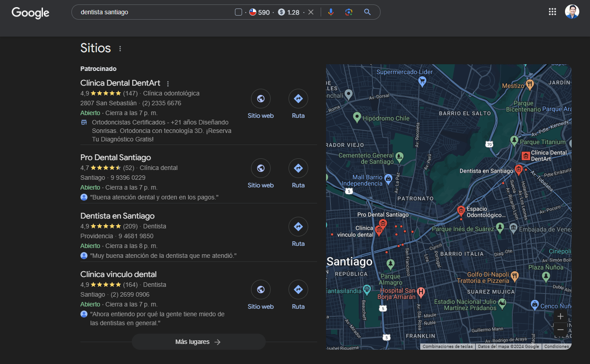Click the voice search microphone icon
Screen dimensions: 590x364
(x=331, y=12)
